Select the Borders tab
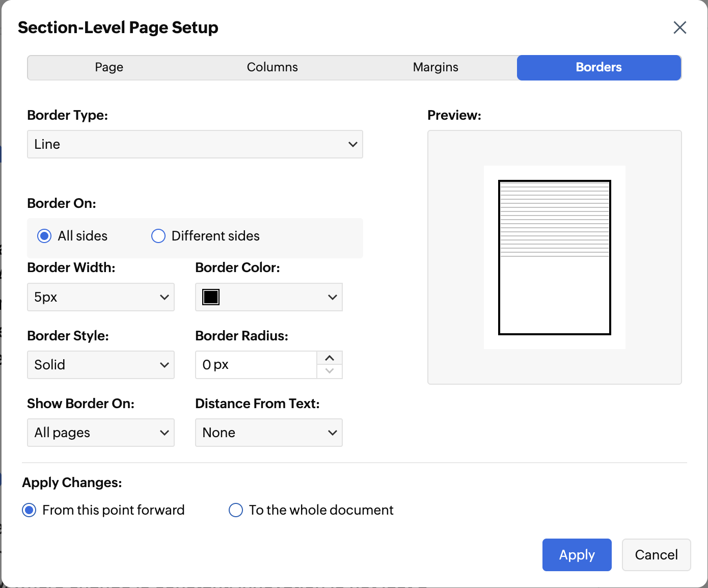This screenshot has width=708, height=588. click(598, 67)
